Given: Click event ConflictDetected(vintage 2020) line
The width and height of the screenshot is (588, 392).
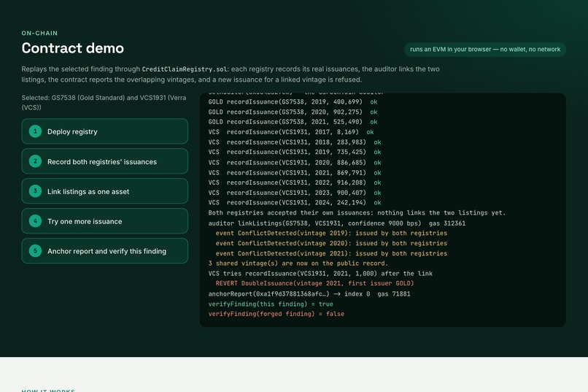Looking at the screenshot, I should (331, 243).
